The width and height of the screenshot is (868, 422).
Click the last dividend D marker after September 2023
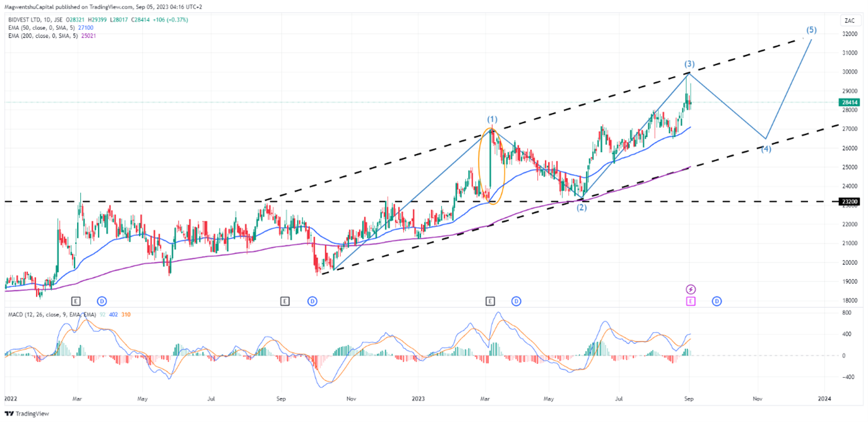pos(717,302)
